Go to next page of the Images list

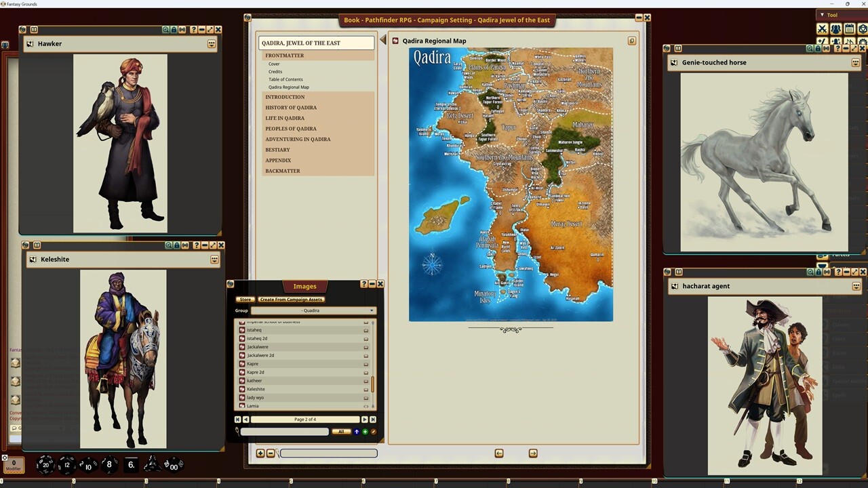[x=365, y=419]
